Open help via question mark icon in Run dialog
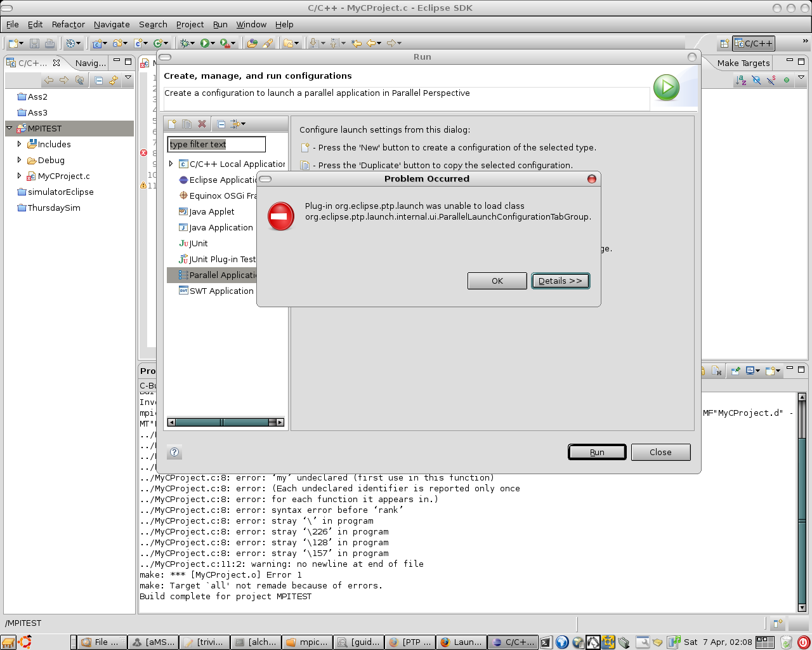Image resolution: width=812 pixels, height=650 pixels. coord(174,452)
